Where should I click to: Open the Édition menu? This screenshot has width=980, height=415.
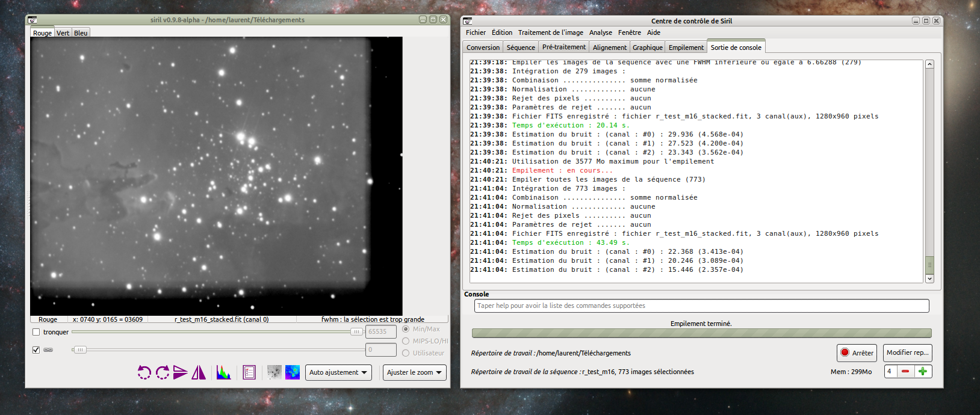(502, 32)
